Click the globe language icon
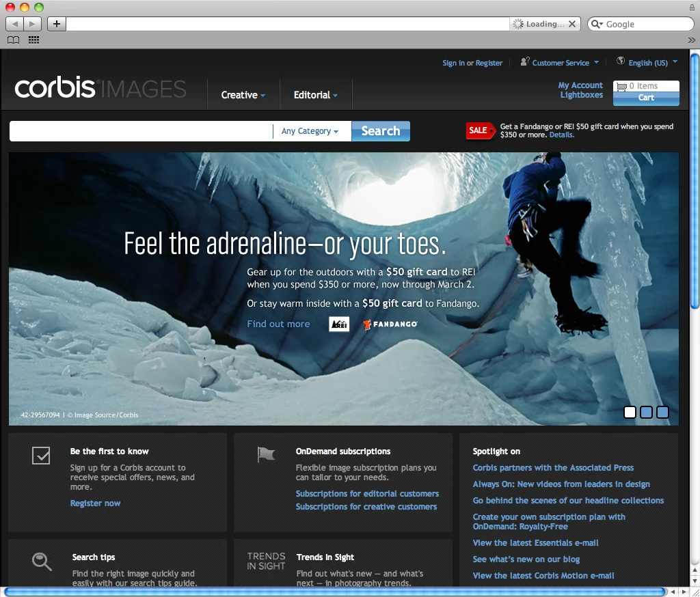700x597 pixels. coord(621,61)
